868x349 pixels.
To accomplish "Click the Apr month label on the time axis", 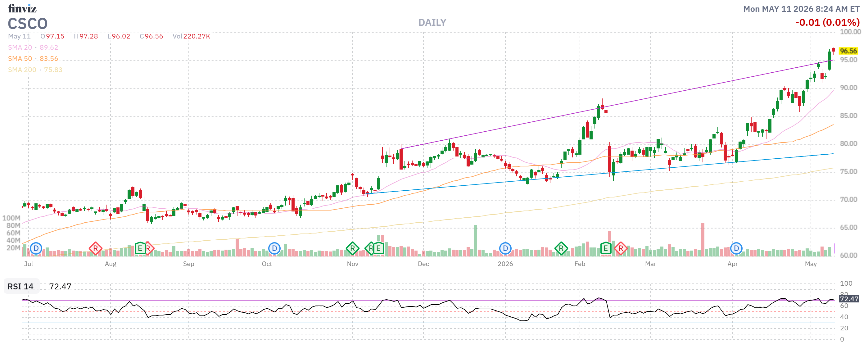I will click(733, 264).
